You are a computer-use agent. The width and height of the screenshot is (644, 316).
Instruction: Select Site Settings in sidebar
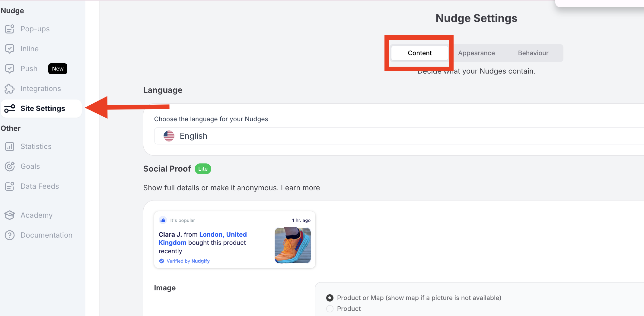41,109
